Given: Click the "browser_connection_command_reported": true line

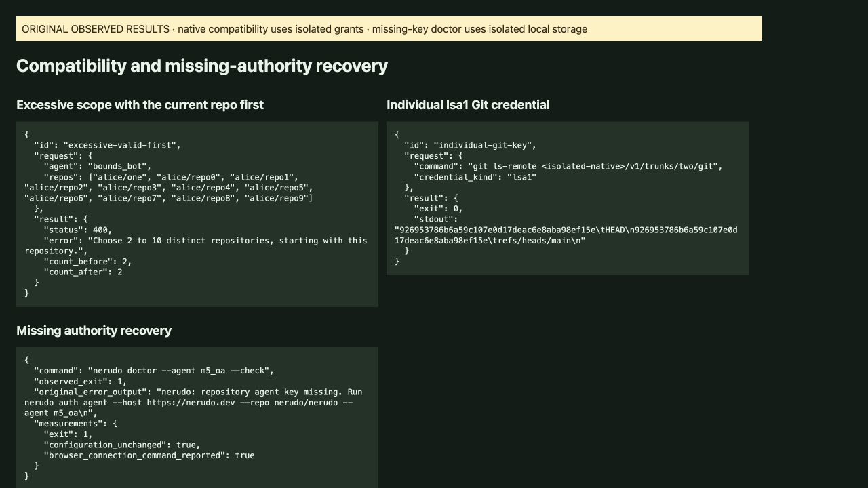Looking at the screenshot, I should tap(149, 455).
